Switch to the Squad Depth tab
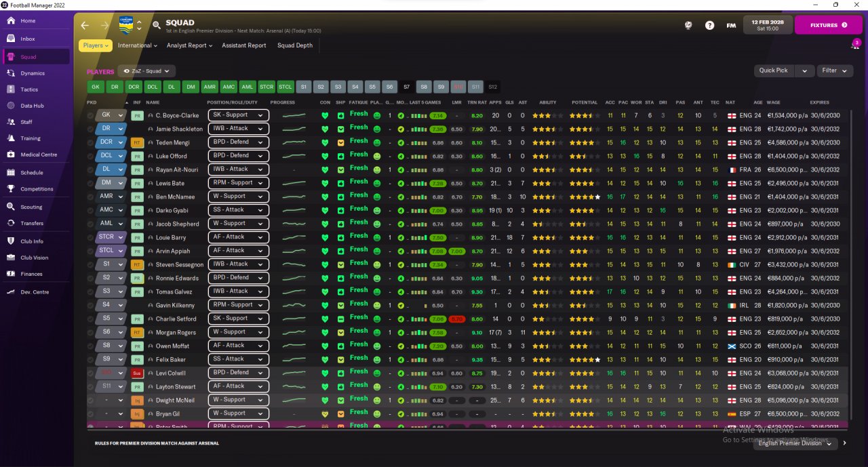 [295, 45]
